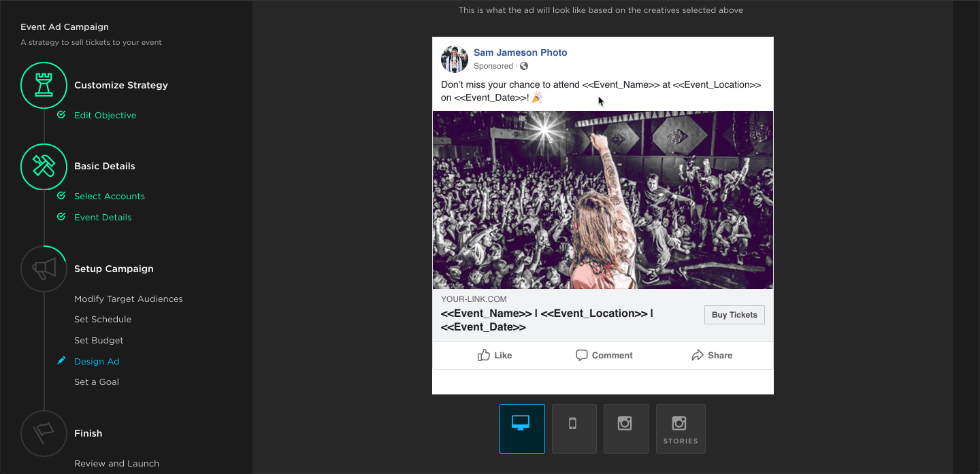Click the Sponsored label

point(493,66)
